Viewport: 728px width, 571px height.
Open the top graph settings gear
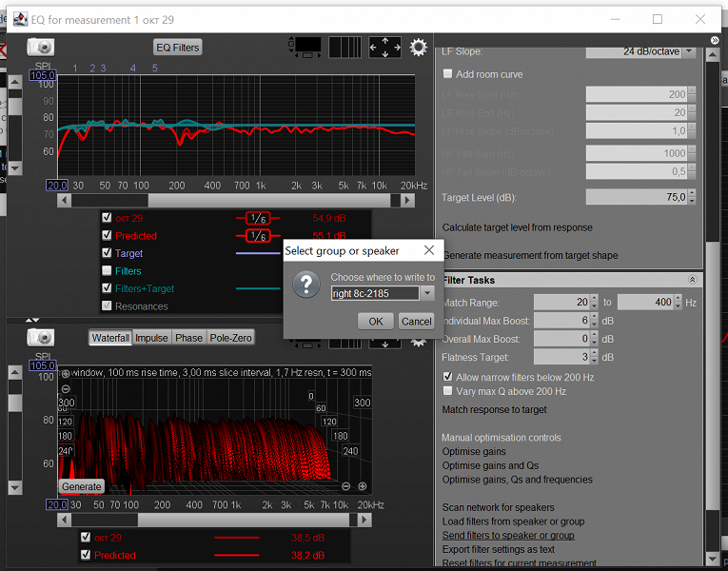click(x=418, y=47)
